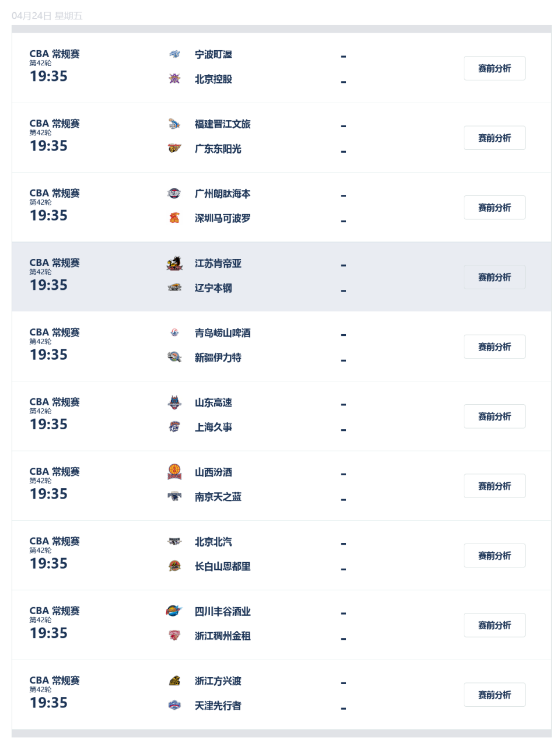Click the 浙江方兴渡 team logo
Image resolution: width=560 pixels, height=743 pixels.
point(174,681)
